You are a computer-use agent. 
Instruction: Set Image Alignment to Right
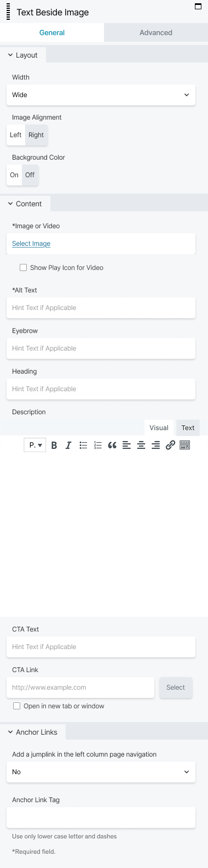point(36,135)
